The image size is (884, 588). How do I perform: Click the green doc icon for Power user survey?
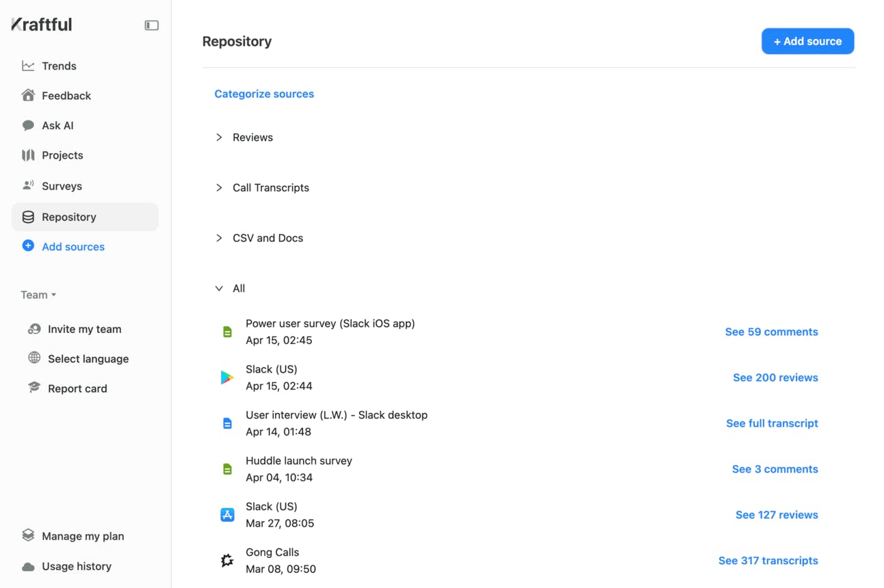click(x=227, y=332)
